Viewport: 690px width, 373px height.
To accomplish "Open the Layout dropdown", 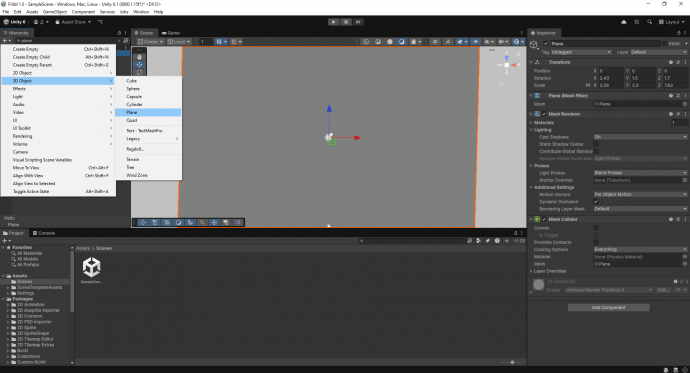I will (x=672, y=22).
